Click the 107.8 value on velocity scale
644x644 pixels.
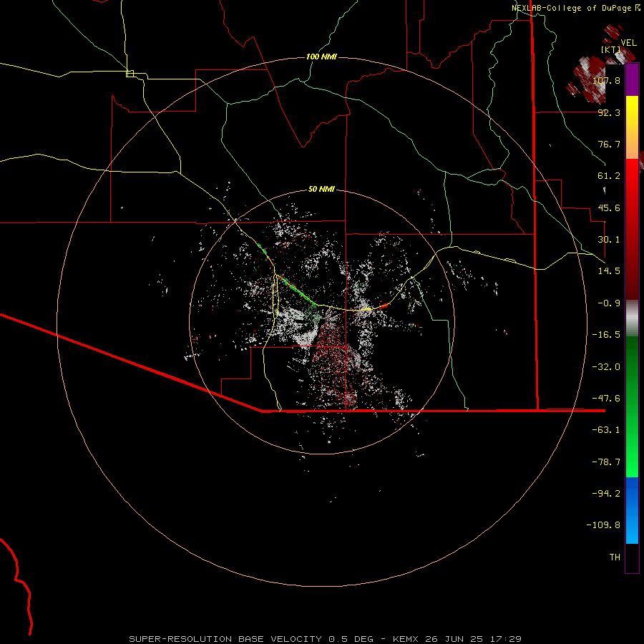(x=606, y=80)
